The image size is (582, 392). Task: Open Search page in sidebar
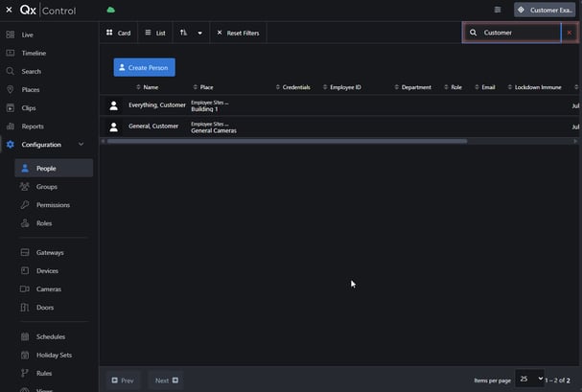click(x=32, y=71)
